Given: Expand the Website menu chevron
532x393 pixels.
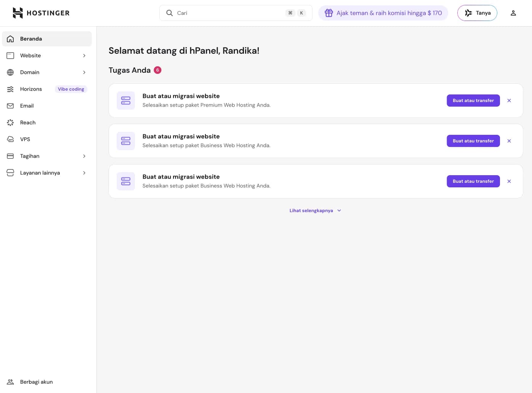Looking at the screenshot, I should (x=84, y=56).
